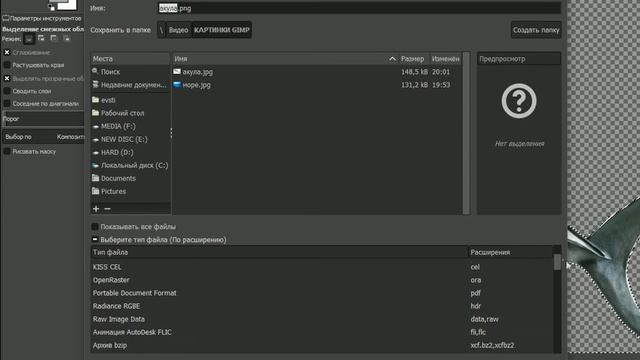The width and height of the screenshot is (640, 360).
Task: Click Расширения column header
Action: coord(510,252)
